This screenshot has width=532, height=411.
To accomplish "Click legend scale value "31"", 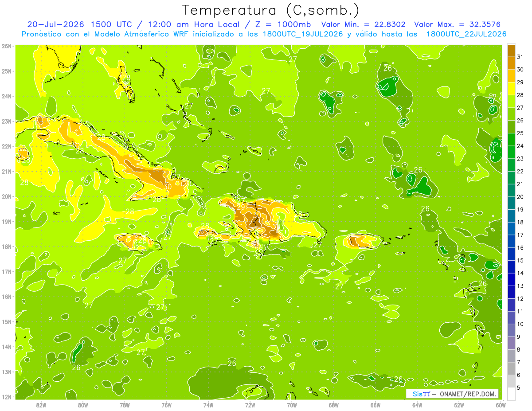I will point(520,57).
